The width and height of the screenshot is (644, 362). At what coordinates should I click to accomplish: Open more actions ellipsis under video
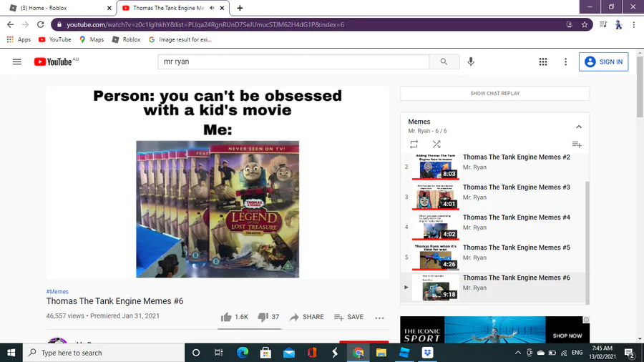379,318
